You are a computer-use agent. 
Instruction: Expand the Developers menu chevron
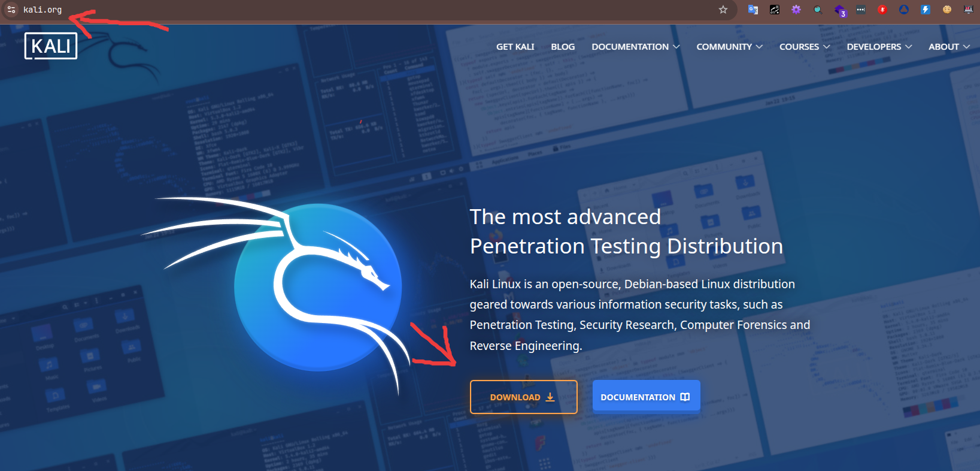click(909, 47)
